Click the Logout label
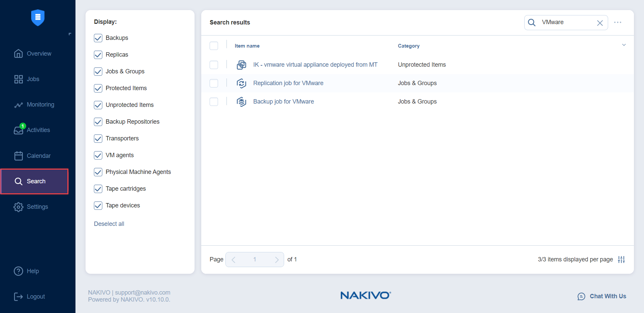The width and height of the screenshot is (644, 313). click(x=36, y=297)
